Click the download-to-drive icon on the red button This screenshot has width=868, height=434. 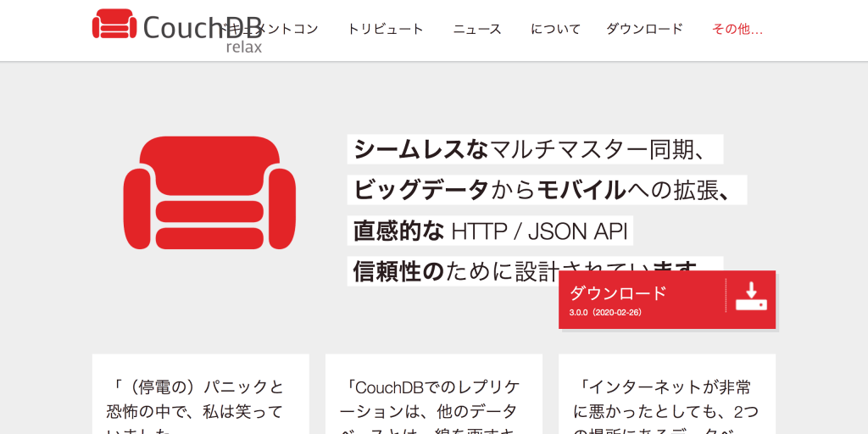click(750, 296)
